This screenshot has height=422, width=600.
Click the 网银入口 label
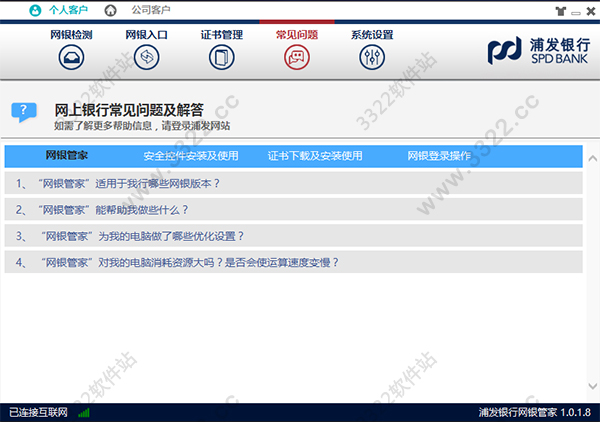tap(147, 35)
